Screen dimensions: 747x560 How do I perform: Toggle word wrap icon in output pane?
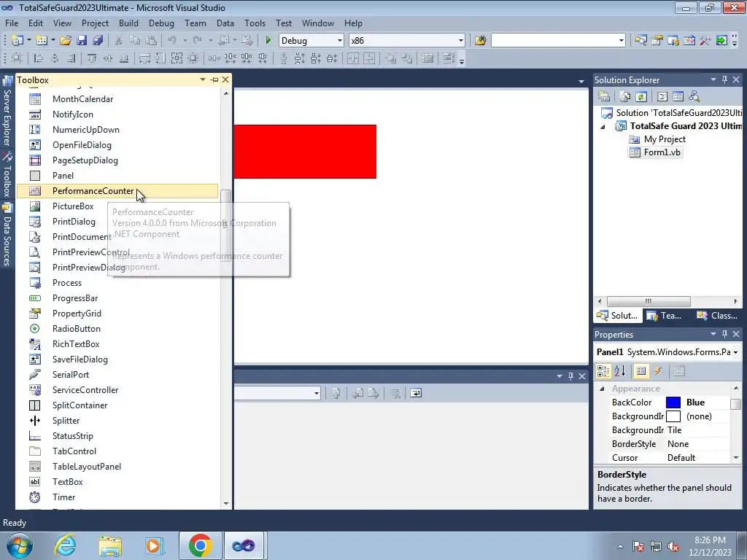coord(416,393)
